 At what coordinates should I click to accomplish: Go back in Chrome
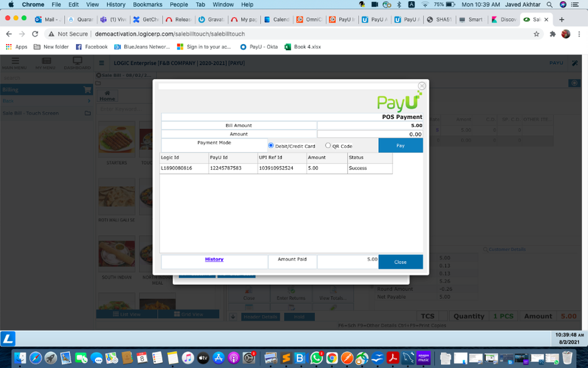[x=9, y=34]
